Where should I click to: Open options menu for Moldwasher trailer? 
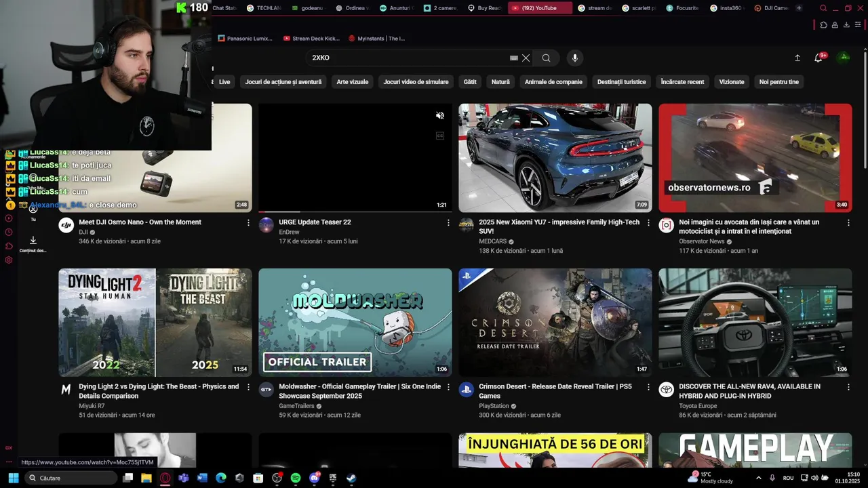coord(448,387)
